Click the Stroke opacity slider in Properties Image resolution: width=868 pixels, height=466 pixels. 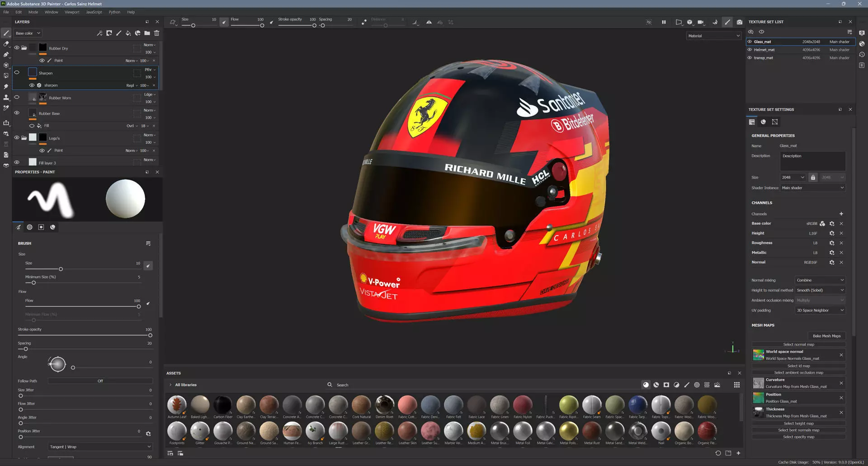pos(85,335)
